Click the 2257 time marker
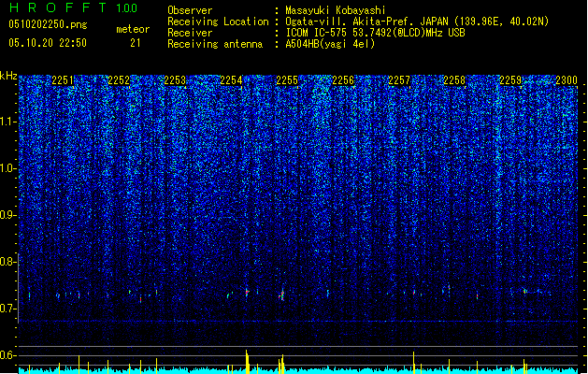This screenshot has height=374, width=588. [x=399, y=80]
